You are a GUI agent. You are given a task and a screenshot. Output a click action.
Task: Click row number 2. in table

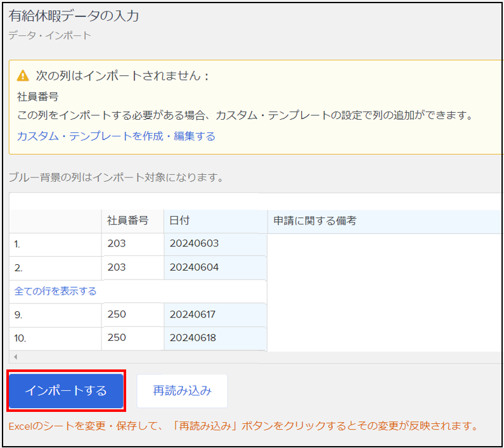55,268
